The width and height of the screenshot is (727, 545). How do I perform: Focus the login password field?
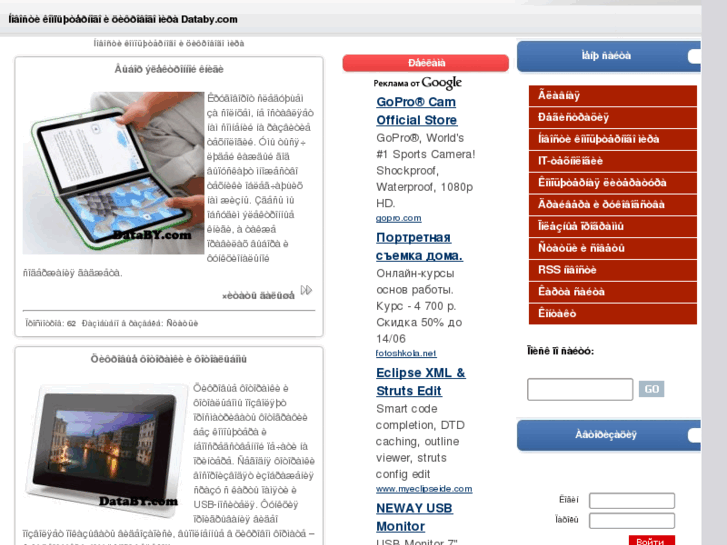coord(631,520)
